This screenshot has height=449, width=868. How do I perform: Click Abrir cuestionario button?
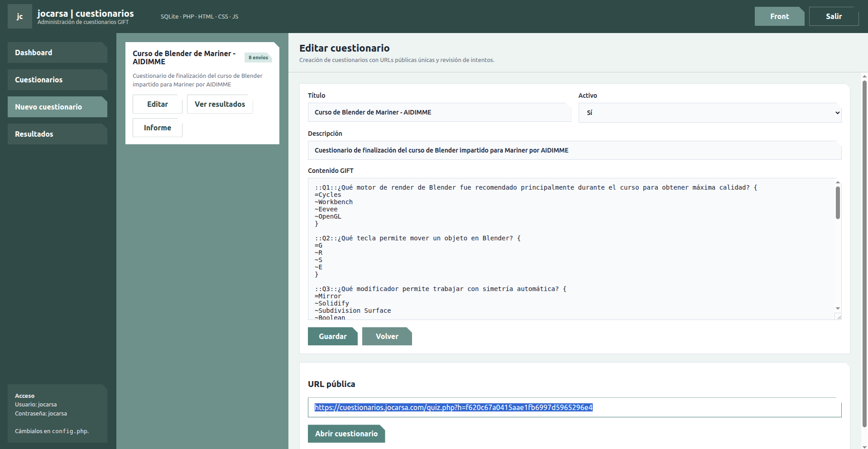346,434
